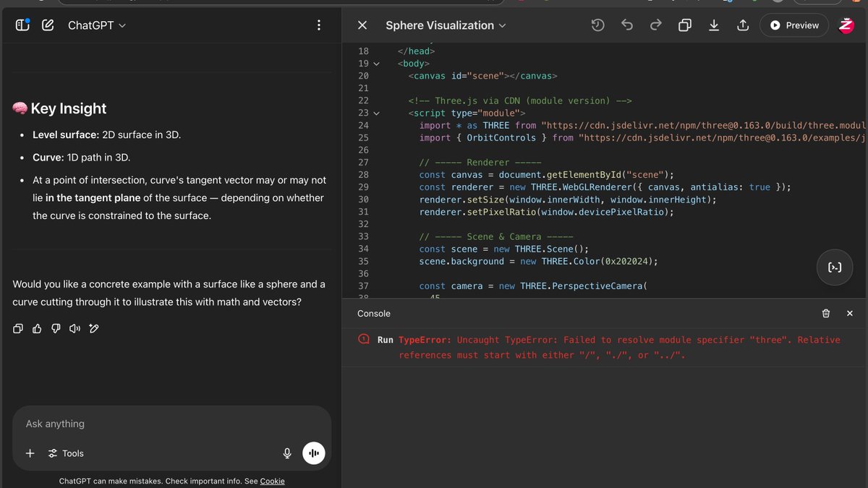Click the concrete example question text
Viewport: 868px width, 488px height.
coord(169,293)
